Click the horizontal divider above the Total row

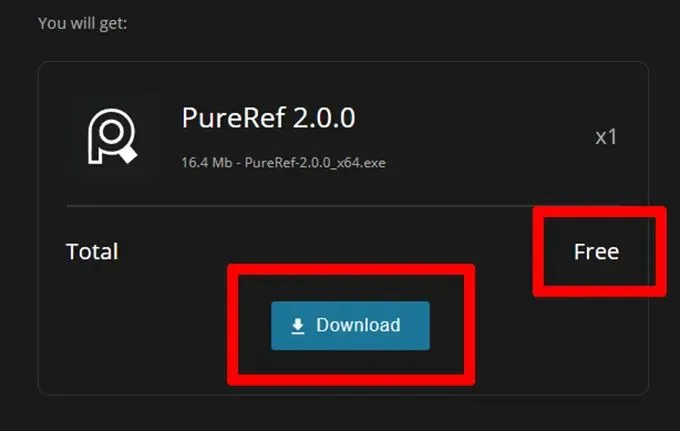[x=343, y=206]
